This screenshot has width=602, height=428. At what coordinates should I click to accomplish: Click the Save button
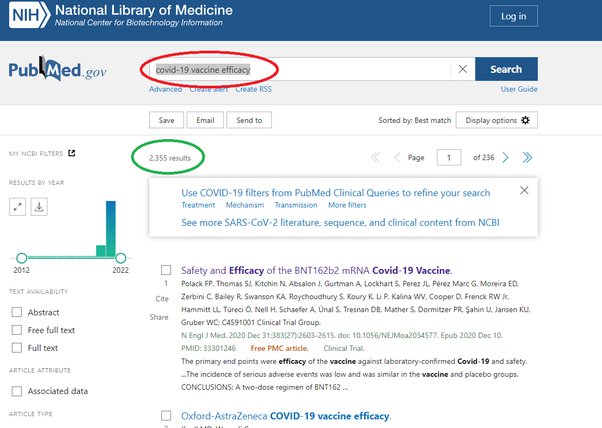pyautogui.click(x=166, y=120)
